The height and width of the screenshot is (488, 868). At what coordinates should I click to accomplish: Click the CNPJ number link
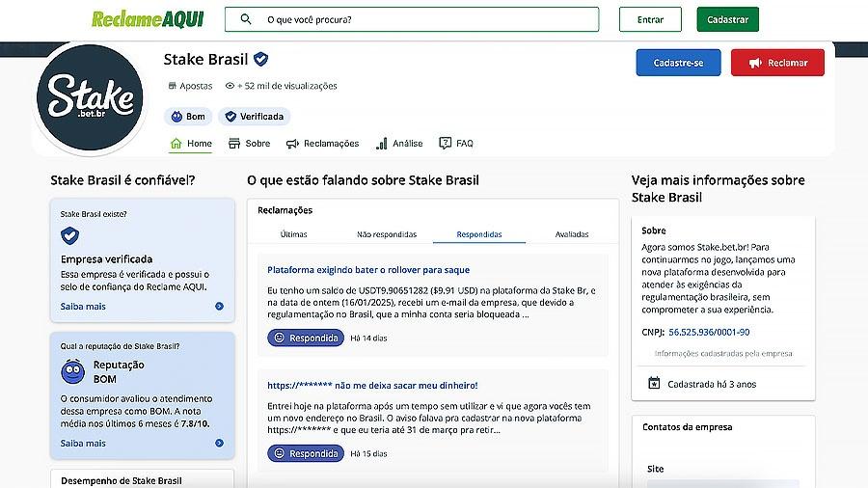click(709, 332)
